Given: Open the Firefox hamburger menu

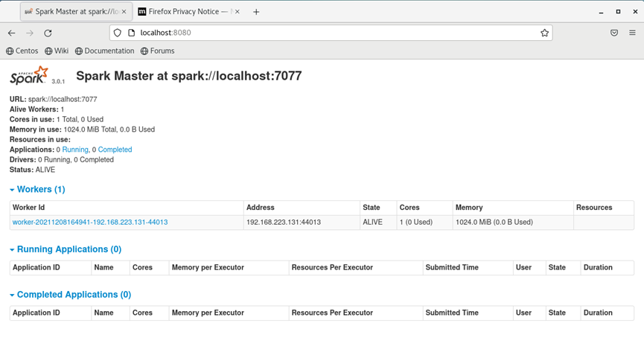Looking at the screenshot, I should click(x=633, y=33).
